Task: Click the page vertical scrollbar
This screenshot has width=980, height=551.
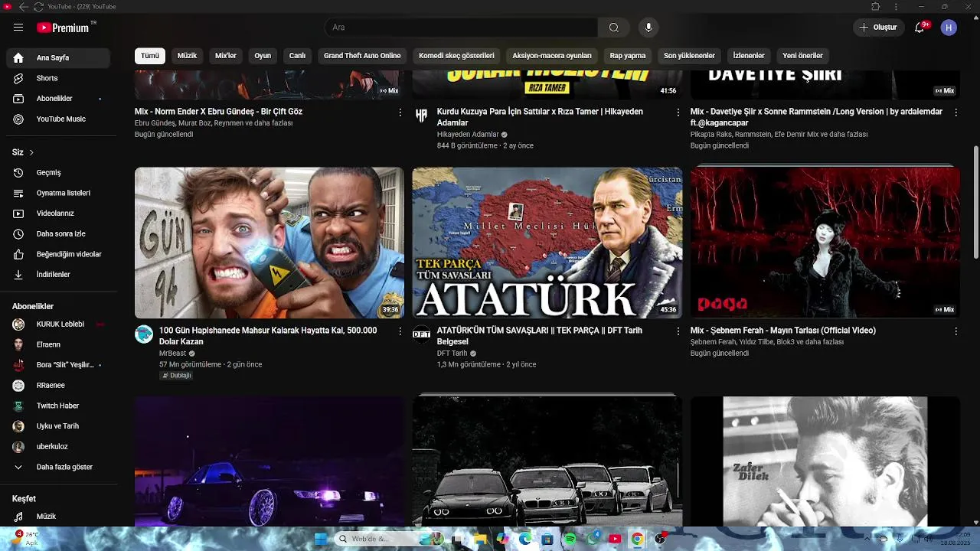Action: (x=975, y=203)
